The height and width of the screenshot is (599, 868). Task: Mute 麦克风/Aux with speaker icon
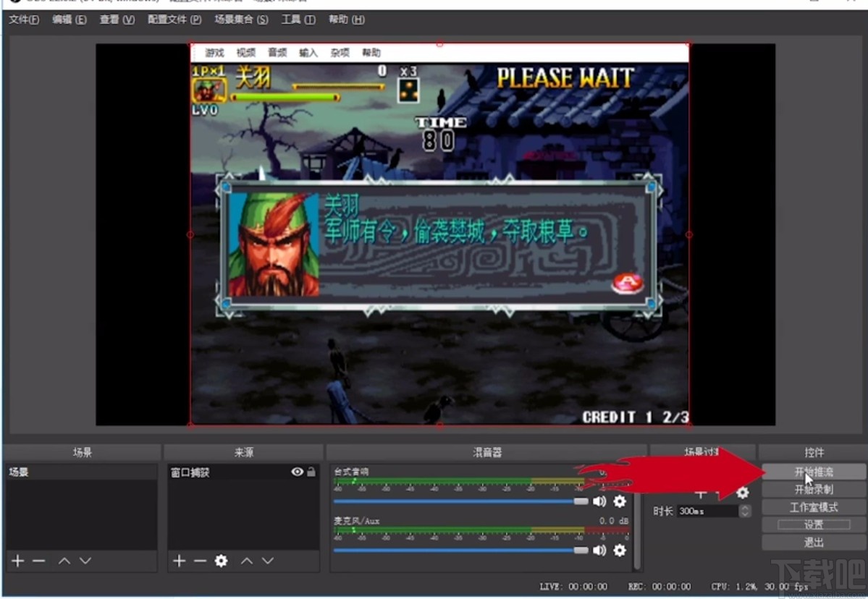(x=599, y=551)
